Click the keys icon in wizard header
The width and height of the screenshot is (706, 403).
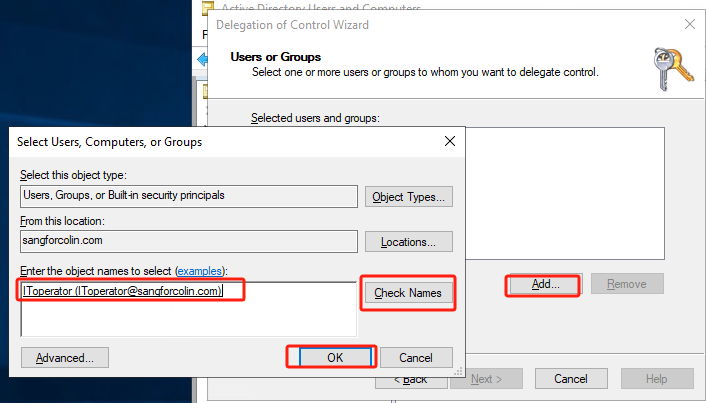coord(673,69)
